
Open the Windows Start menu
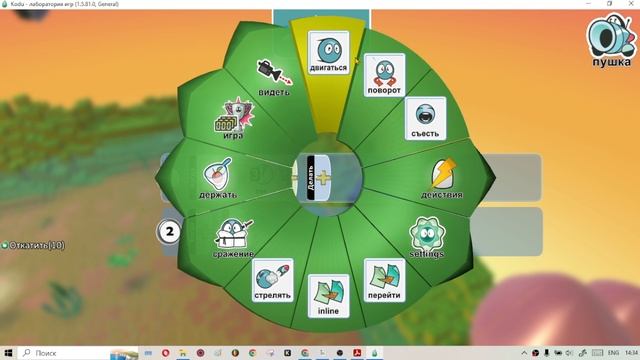click(x=8, y=353)
